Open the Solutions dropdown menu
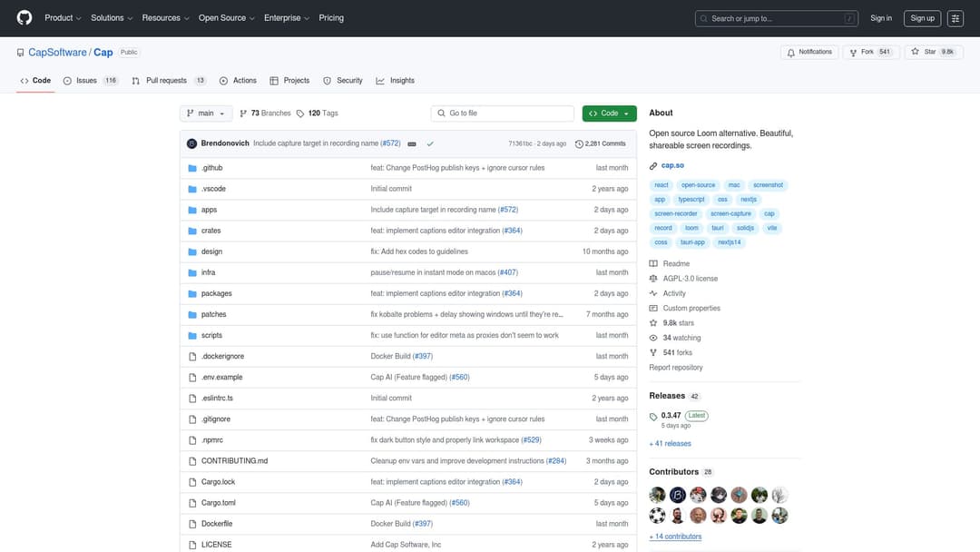Image resolution: width=980 pixels, height=552 pixels. [x=112, y=18]
